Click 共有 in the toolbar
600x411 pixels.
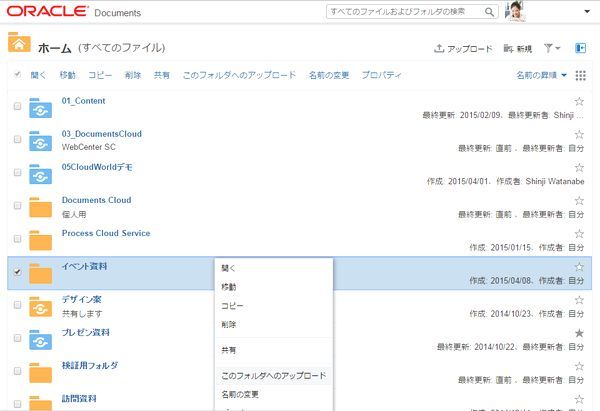pos(161,75)
